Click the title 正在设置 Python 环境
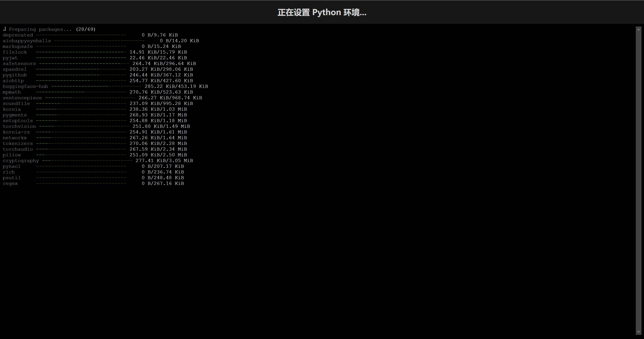Screen dimensions: 644x339 pos(322,12)
